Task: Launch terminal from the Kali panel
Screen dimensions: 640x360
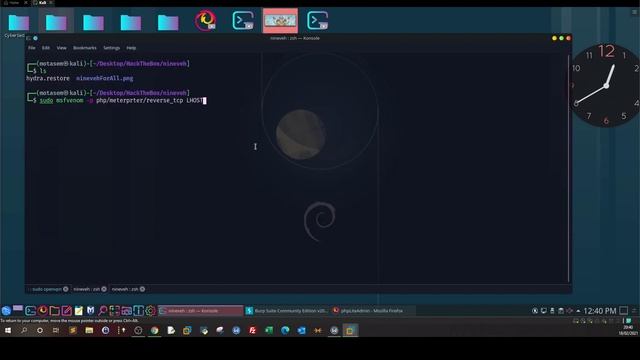Action: (x=30, y=311)
